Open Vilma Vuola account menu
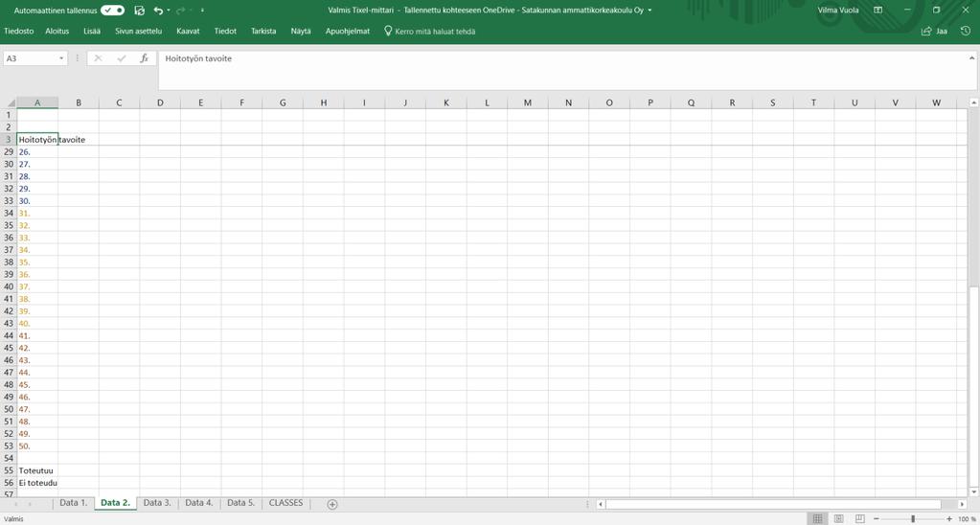 click(x=838, y=11)
